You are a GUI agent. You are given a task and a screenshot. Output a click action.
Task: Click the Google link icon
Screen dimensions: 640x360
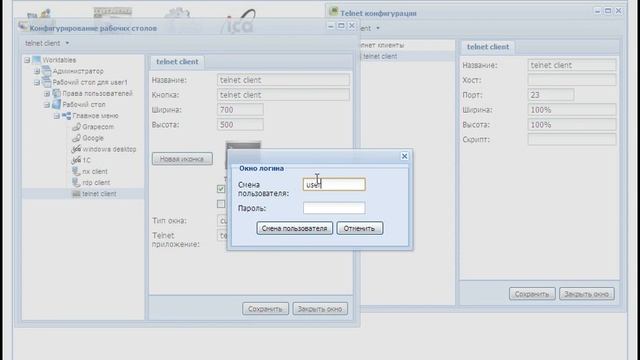point(76,138)
